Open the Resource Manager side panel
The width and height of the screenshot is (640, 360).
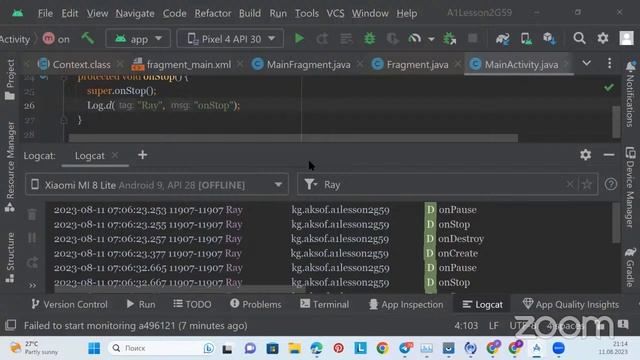point(10,166)
